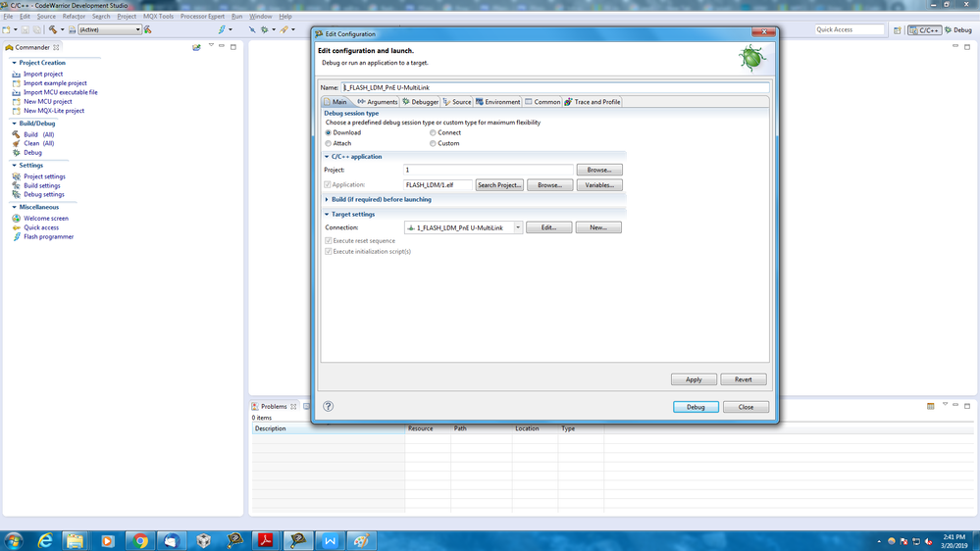Click Import project in Commander

coord(43,74)
